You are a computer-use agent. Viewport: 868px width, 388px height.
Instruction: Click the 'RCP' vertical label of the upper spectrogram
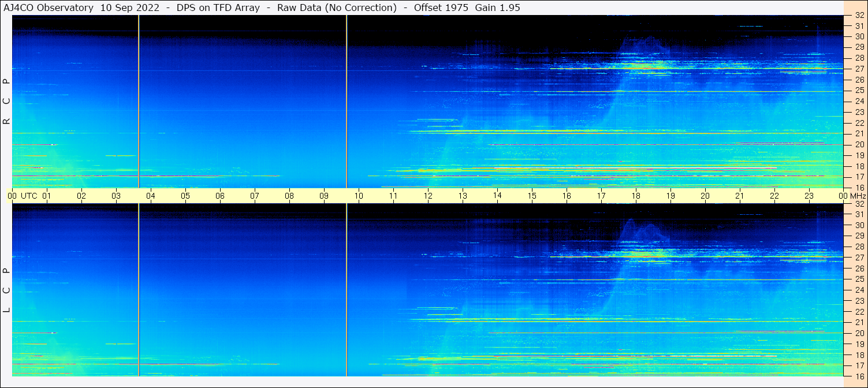[7, 101]
